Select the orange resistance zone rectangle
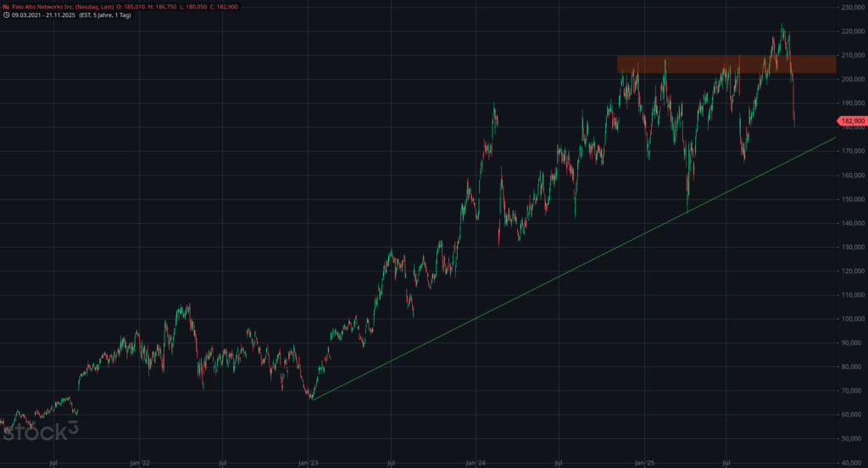The width and height of the screenshot is (868, 468). point(726,64)
